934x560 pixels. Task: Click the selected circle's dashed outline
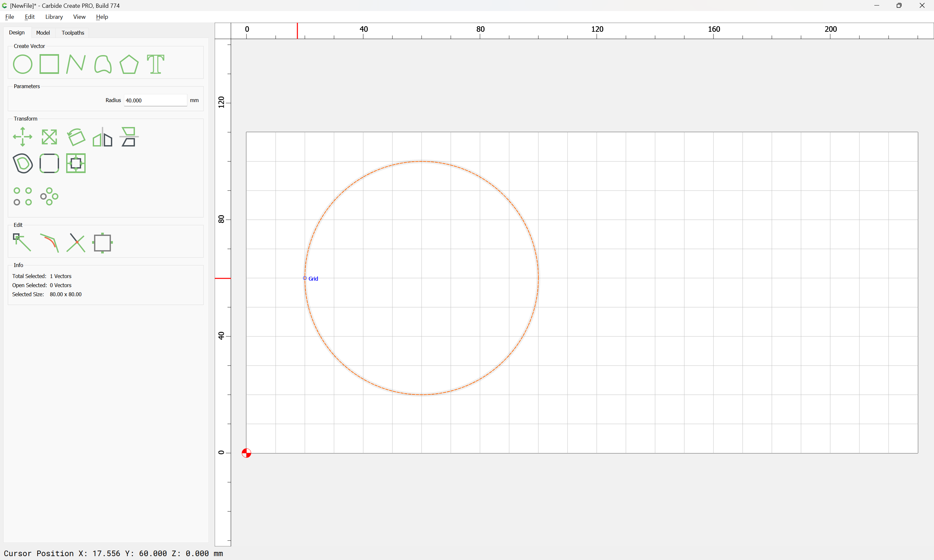click(422, 161)
